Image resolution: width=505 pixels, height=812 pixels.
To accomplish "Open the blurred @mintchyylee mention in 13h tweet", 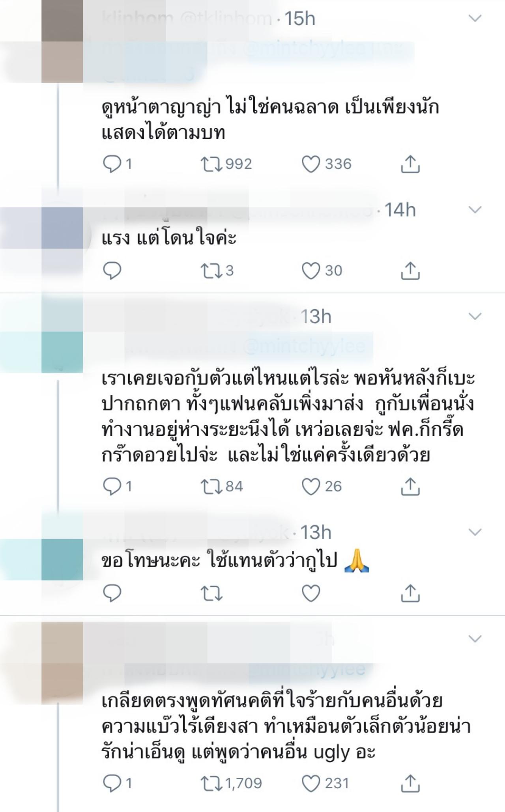I will [x=304, y=346].
